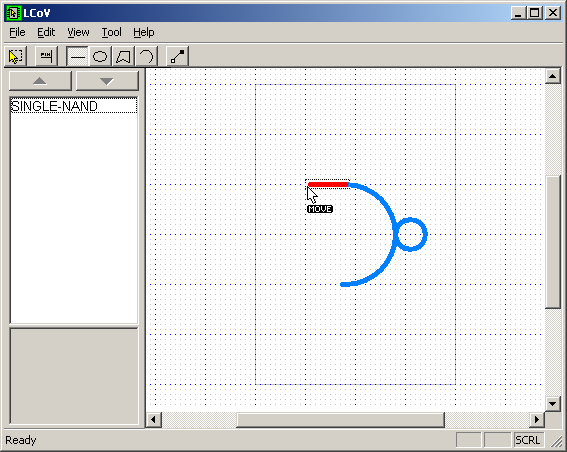567x452 pixels.
Task: Select the polygon drawing tool
Action: [123, 56]
